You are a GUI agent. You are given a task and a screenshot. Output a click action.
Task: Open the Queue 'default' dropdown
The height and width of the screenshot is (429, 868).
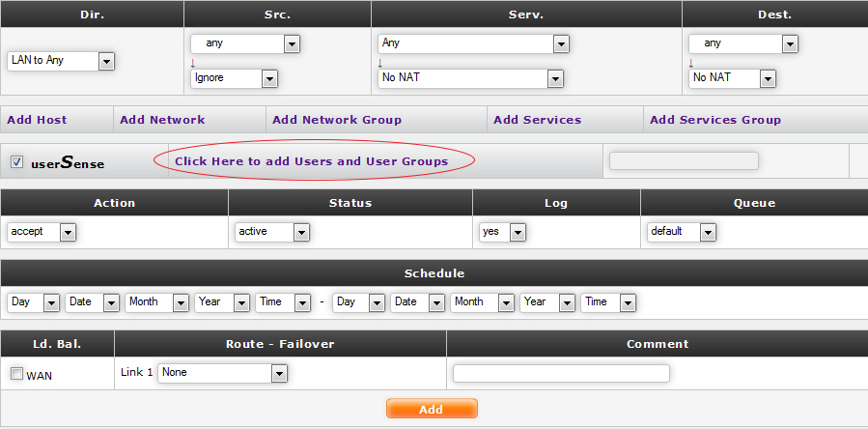pos(682,232)
